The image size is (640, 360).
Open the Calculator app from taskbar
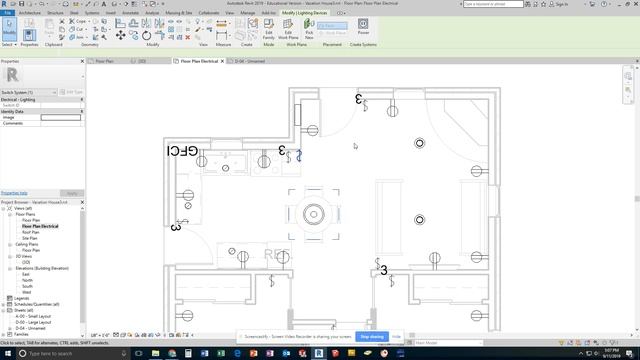point(188,353)
